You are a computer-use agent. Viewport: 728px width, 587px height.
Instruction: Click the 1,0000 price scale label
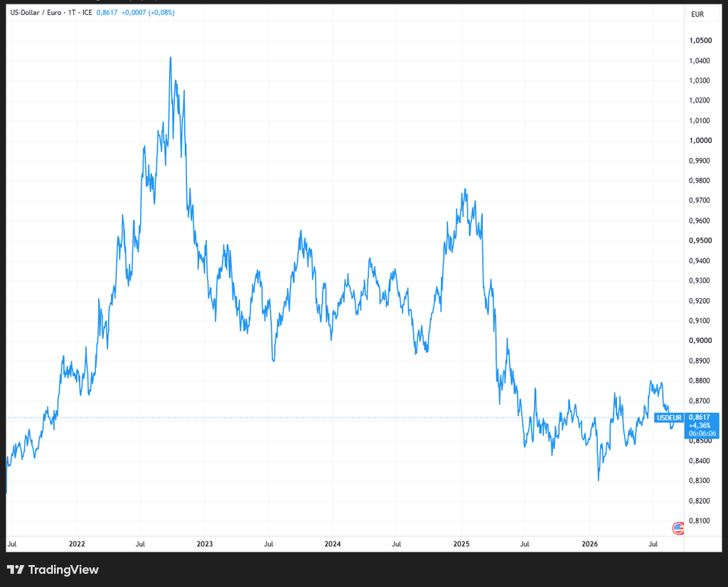[x=700, y=140]
